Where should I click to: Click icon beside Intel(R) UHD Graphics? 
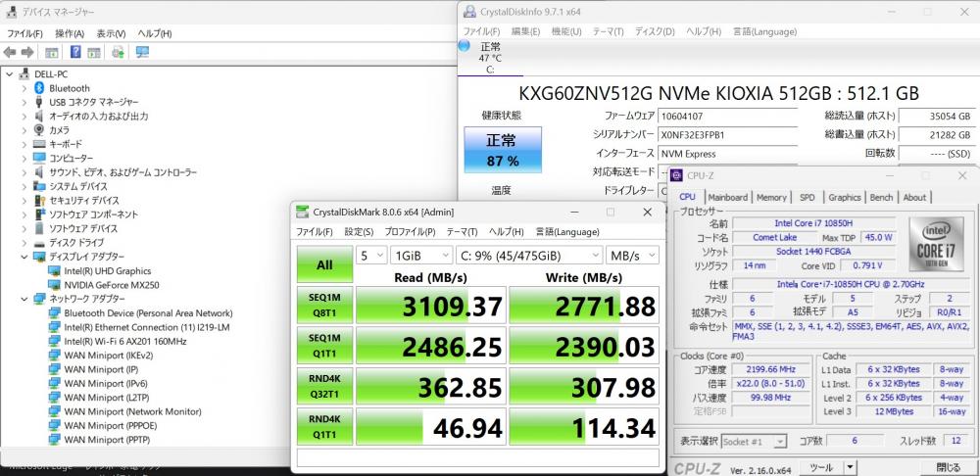[54, 270]
